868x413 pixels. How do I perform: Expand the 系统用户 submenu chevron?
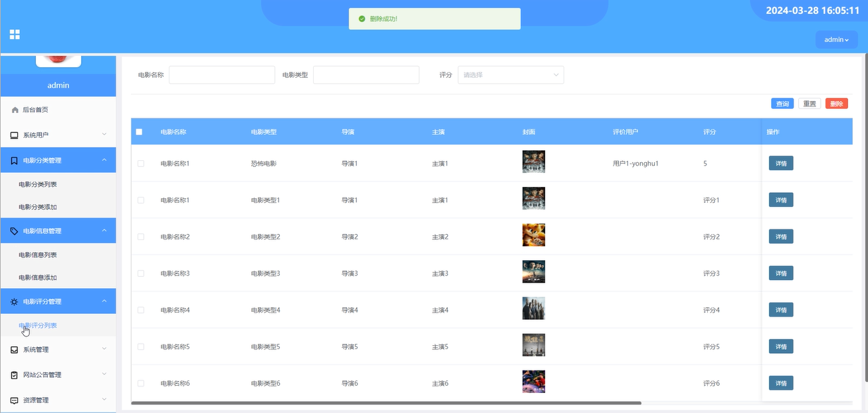pyautogui.click(x=104, y=134)
